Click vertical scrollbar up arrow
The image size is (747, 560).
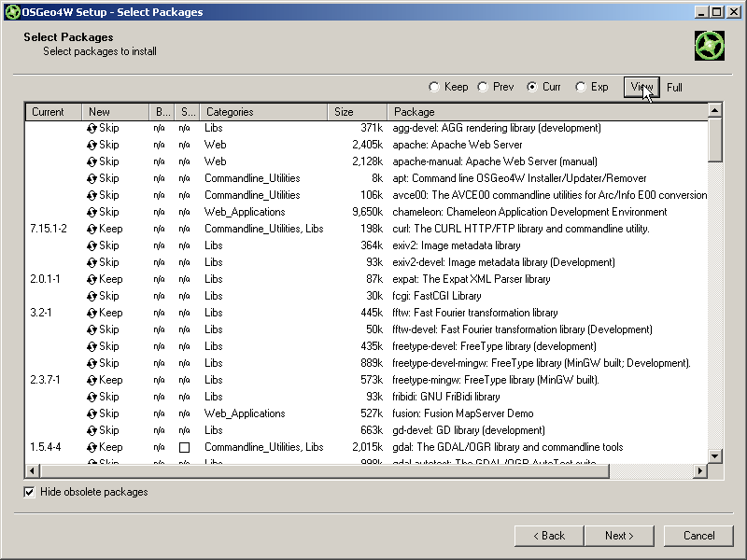pos(714,110)
